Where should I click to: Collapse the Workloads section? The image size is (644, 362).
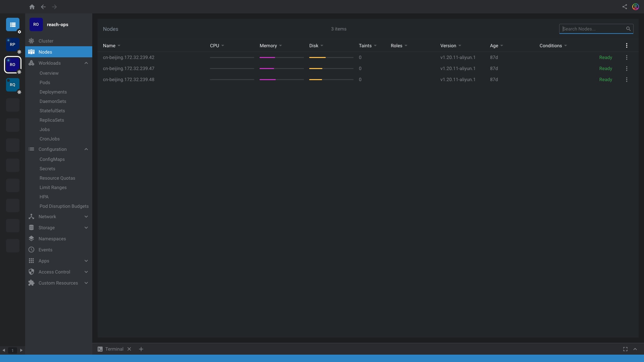86,63
